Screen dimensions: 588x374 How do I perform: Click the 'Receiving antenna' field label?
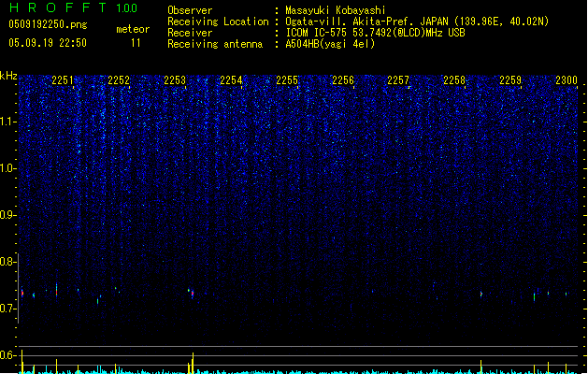click(215, 44)
